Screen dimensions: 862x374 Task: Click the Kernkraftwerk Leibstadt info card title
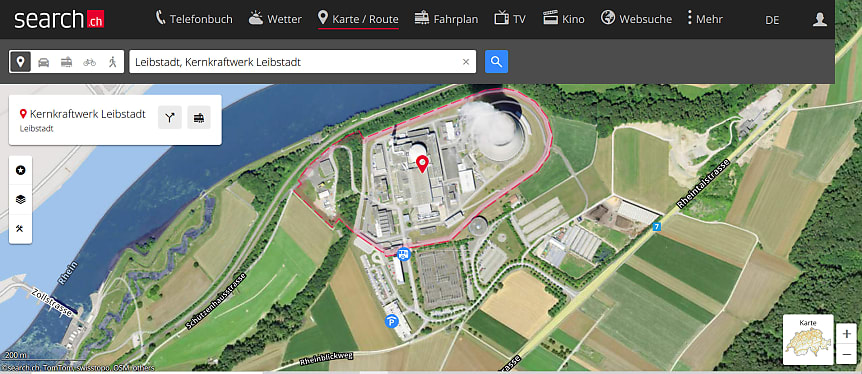[x=87, y=114]
